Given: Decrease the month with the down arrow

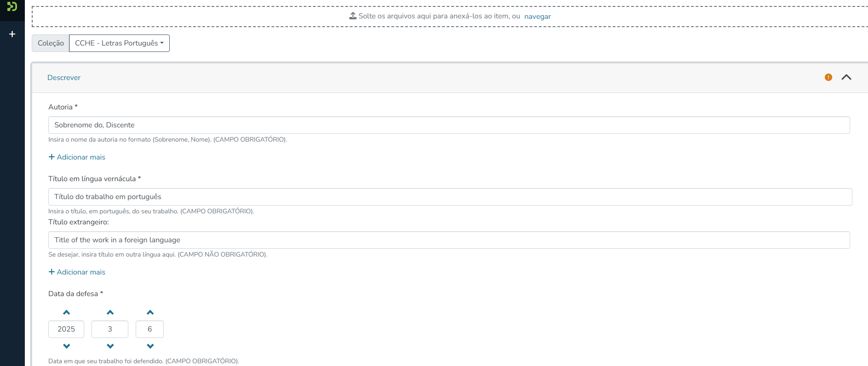Looking at the screenshot, I should point(110,346).
